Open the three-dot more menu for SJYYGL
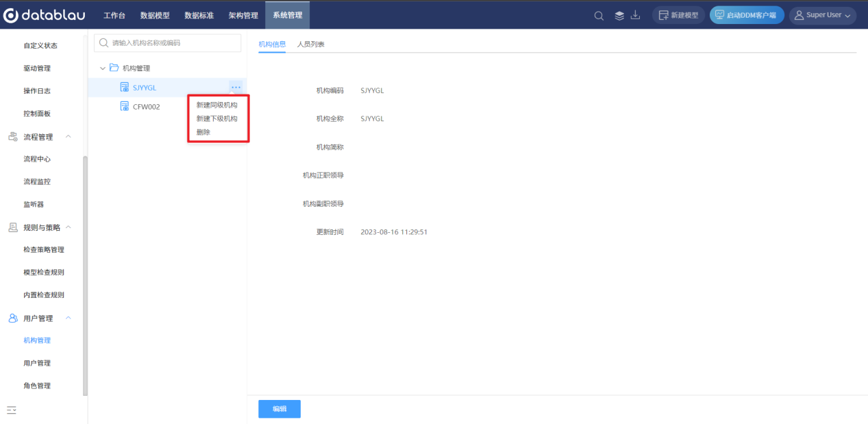This screenshot has width=868, height=424. click(236, 87)
